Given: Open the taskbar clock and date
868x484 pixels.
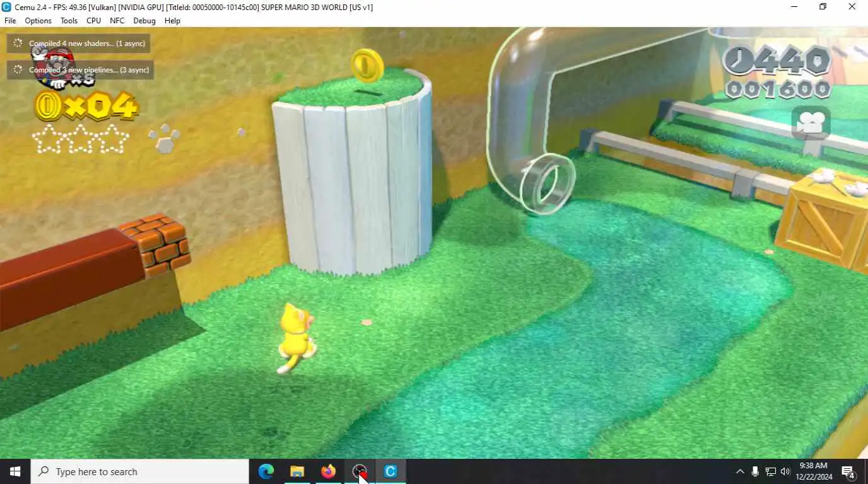Looking at the screenshot, I should click(814, 471).
